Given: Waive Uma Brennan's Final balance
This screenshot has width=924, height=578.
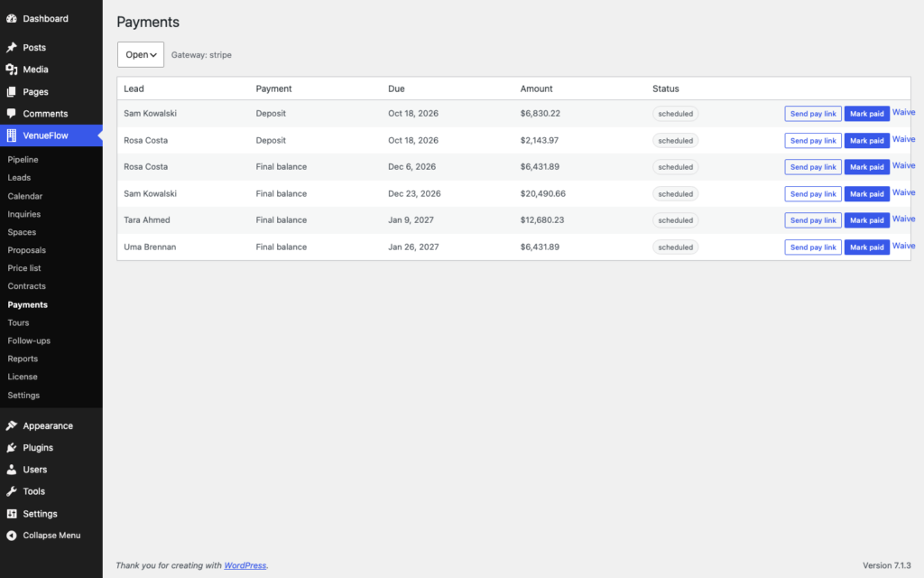Looking at the screenshot, I should tap(903, 246).
